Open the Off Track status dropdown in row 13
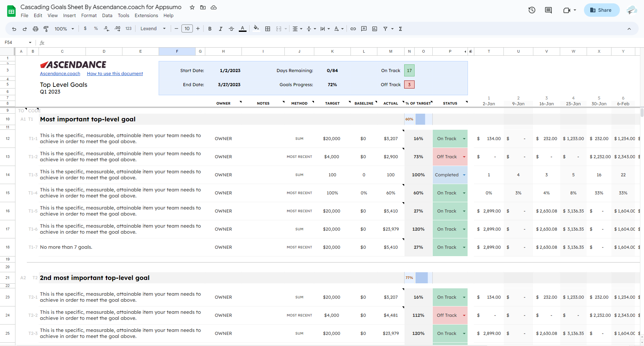The image size is (644, 346). (x=464, y=157)
